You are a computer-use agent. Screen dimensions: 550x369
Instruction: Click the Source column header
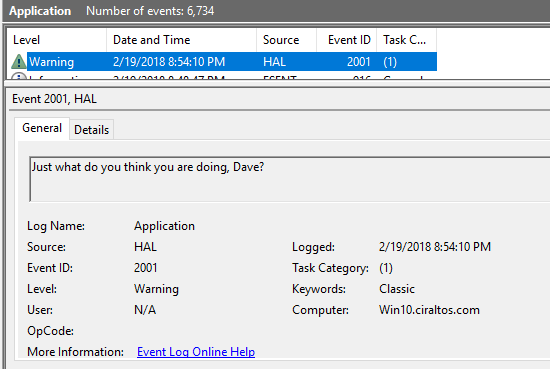tap(287, 40)
